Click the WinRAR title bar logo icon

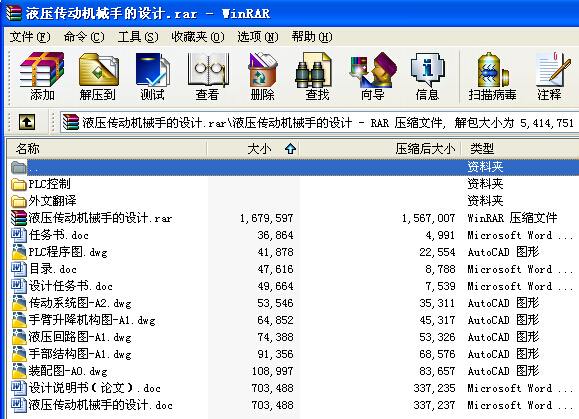(14, 13)
